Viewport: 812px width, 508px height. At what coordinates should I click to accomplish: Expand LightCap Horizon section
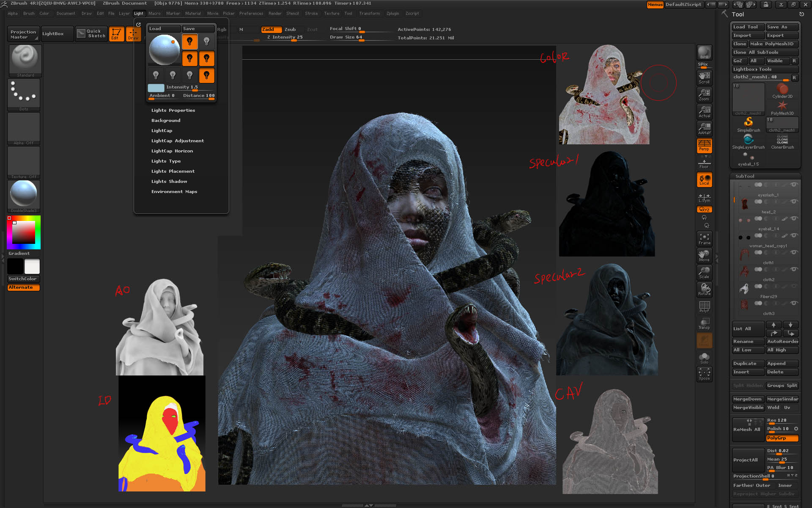point(172,151)
